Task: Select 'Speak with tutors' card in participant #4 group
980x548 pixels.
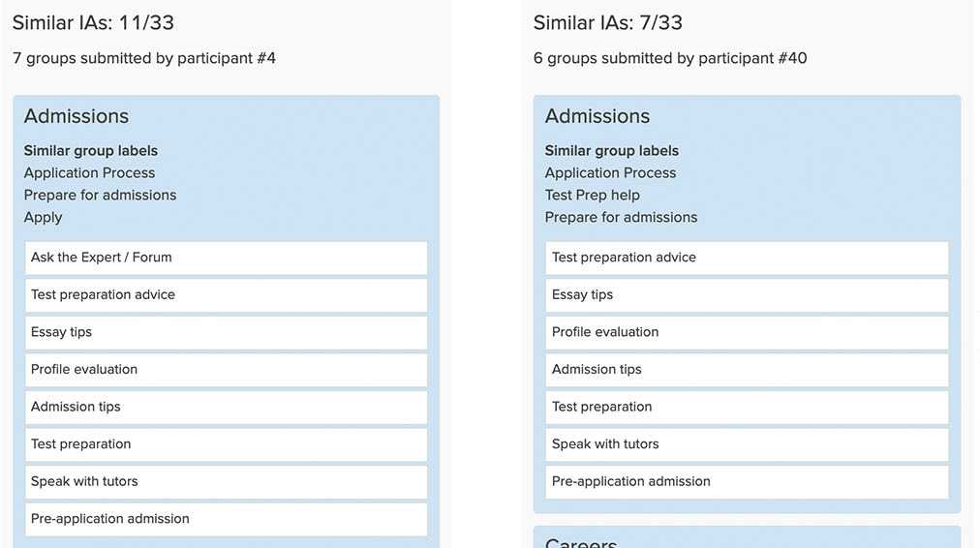Action: [x=227, y=482]
